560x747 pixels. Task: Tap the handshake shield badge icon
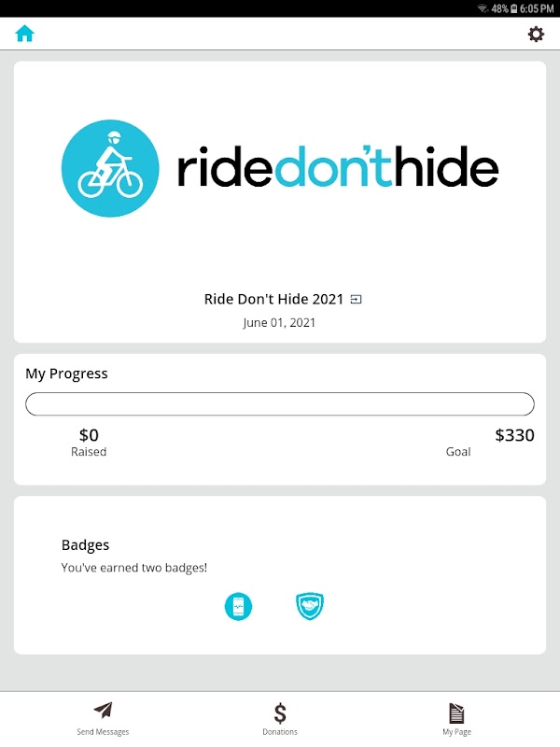pyautogui.click(x=309, y=607)
